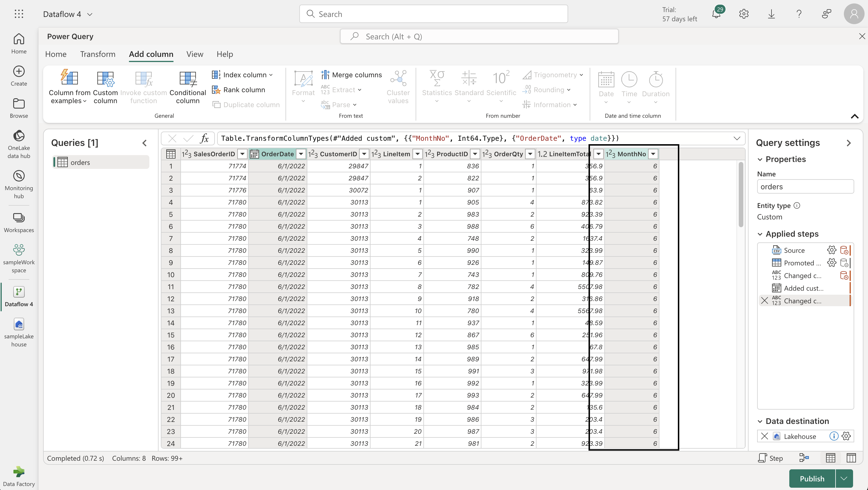Click the data grid vertical scrollbar

coord(741,194)
